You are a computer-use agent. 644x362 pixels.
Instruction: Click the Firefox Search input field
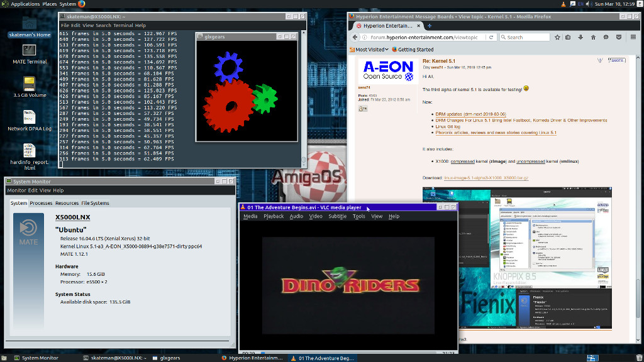525,37
